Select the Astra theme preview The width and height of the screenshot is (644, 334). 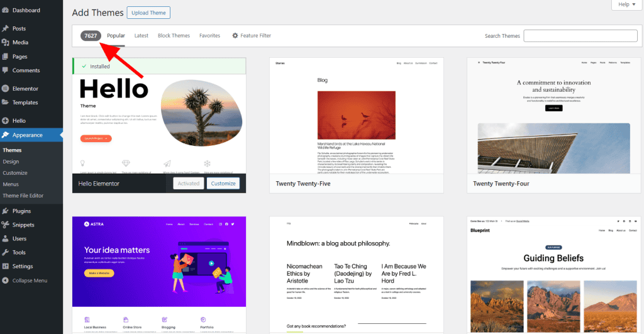point(159,275)
